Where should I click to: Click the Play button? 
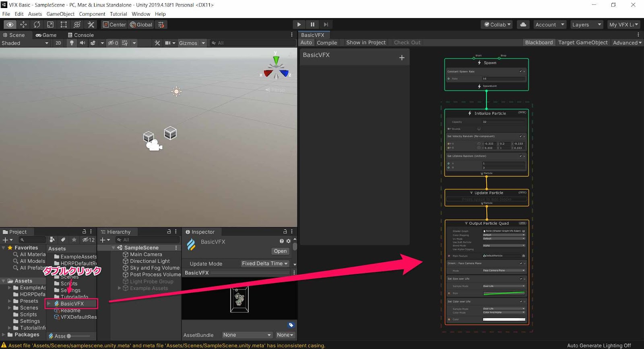pyautogui.click(x=299, y=25)
